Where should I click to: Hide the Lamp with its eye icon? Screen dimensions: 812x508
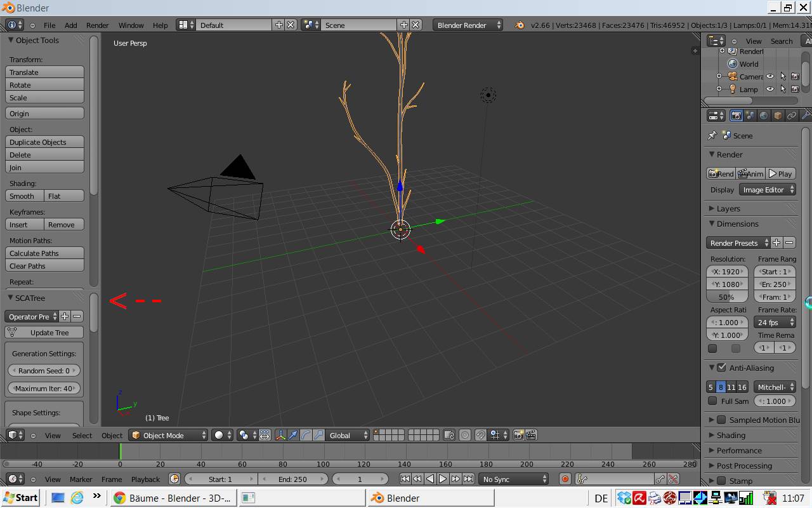tap(770, 89)
